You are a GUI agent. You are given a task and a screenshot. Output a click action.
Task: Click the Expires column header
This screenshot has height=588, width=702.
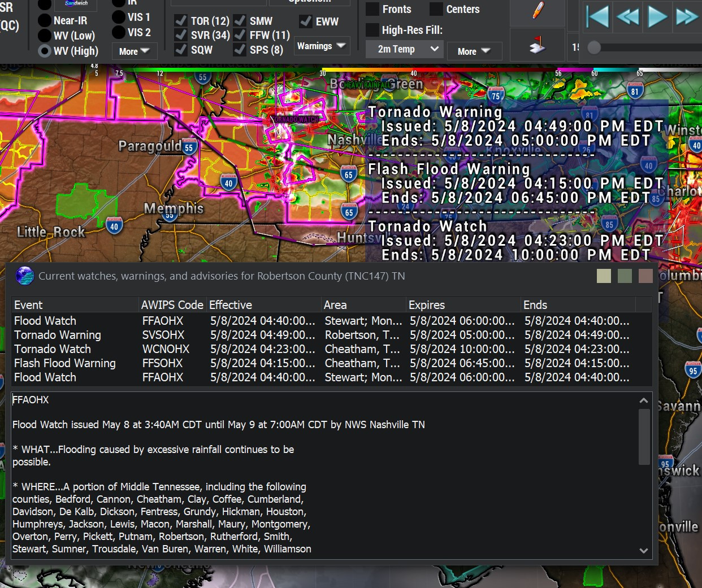pyautogui.click(x=462, y=305)
